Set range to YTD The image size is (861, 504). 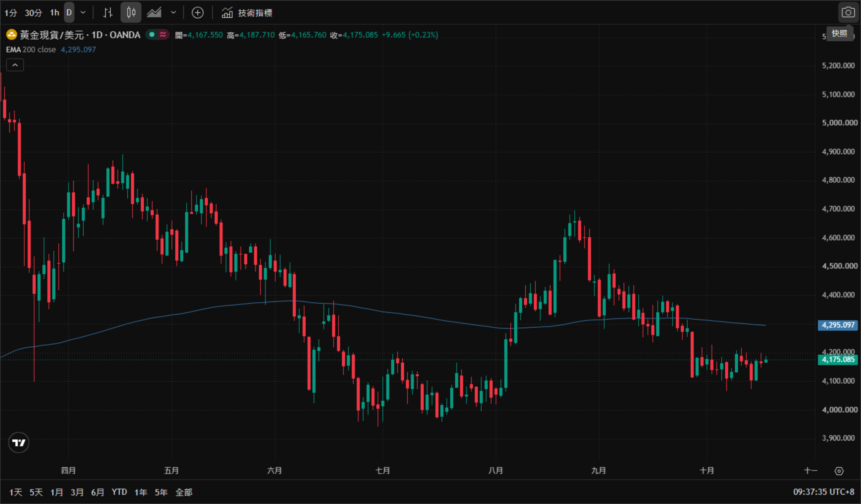119,492
